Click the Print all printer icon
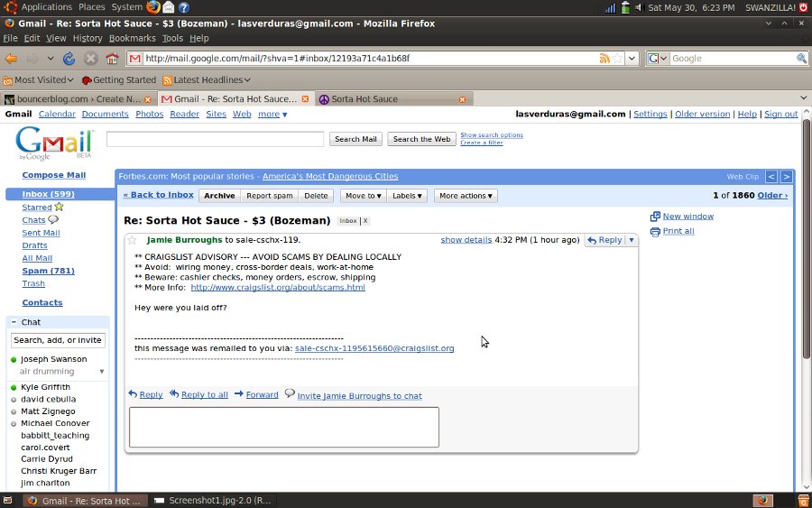The width and height of the screenshot is (812, 508). click(655, 232)
